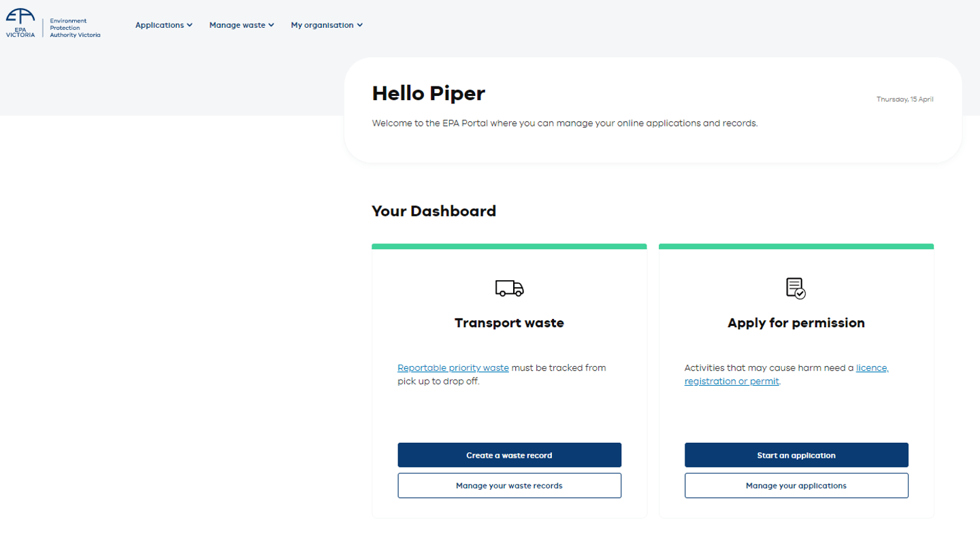Select Manage waste in the navigation bar
980x534 pixels.
[x=237, y=25]
